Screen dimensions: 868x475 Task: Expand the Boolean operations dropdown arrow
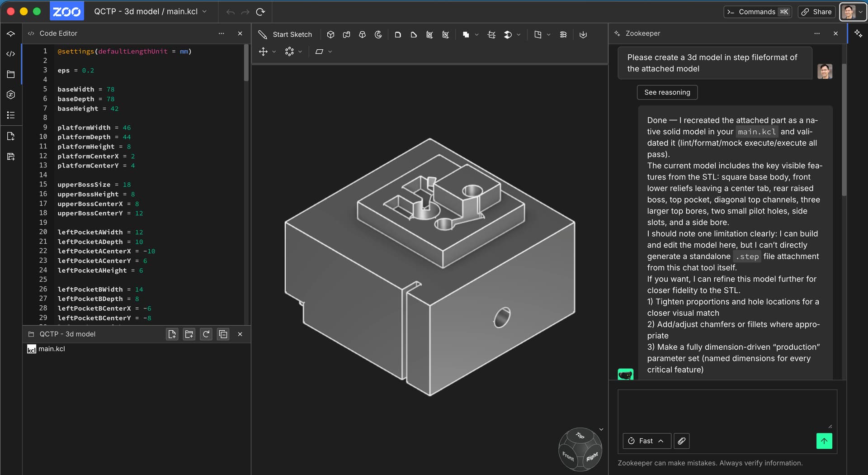[476, 35]
